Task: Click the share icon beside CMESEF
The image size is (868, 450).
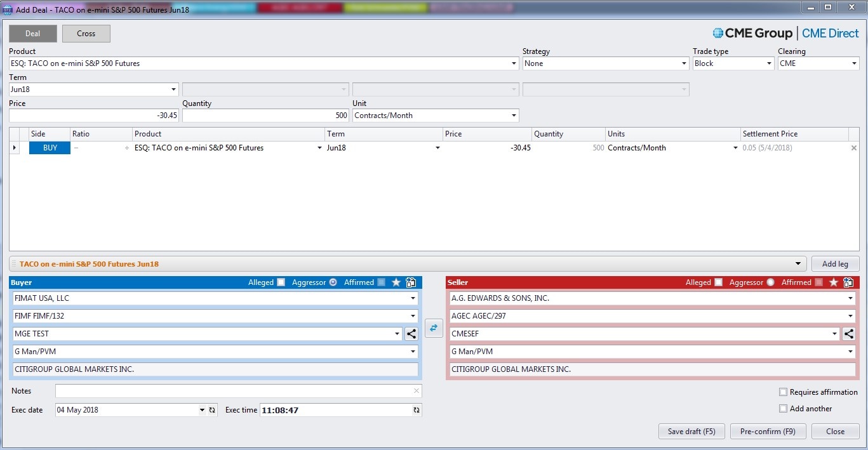Action: [848, 334]
